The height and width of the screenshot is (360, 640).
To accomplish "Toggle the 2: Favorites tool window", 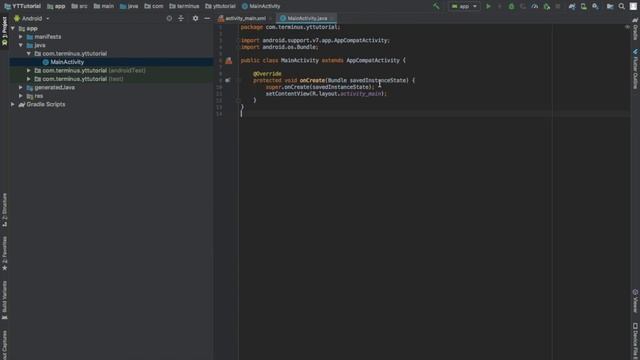I will pyautogui.click(x=4, y=253).
